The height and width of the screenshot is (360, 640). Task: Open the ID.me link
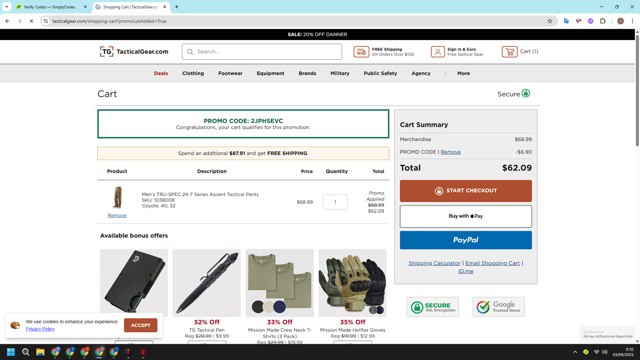tap(466, 271)
